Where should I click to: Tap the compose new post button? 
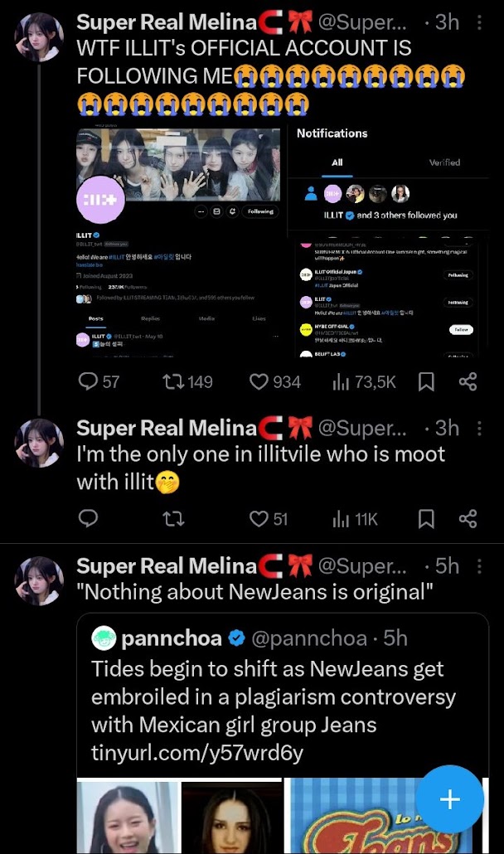point(449,799)
